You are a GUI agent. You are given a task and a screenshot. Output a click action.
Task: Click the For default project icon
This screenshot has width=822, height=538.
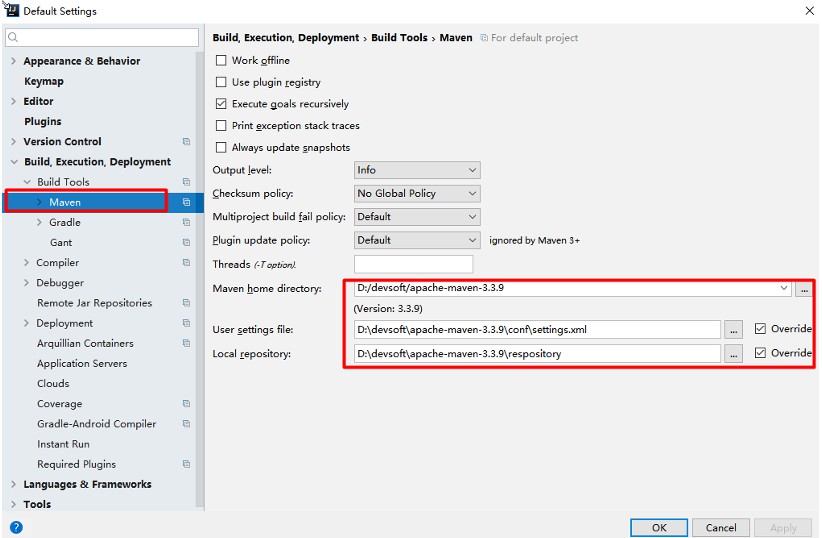click(484, 38)
